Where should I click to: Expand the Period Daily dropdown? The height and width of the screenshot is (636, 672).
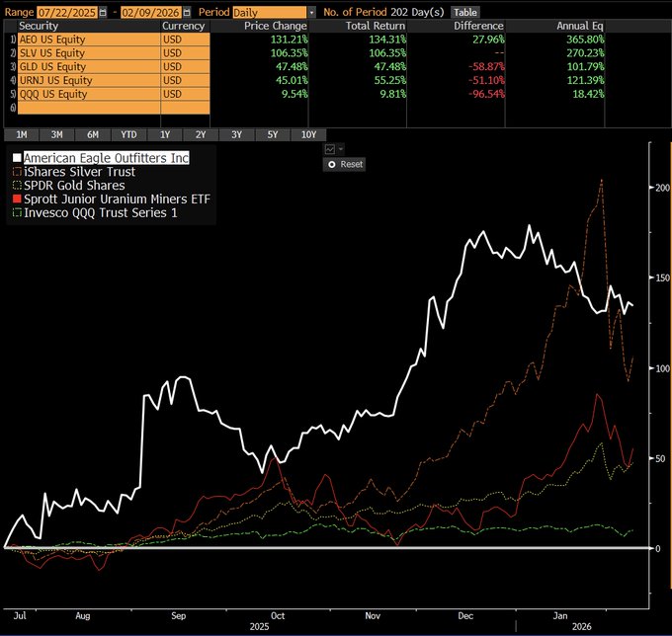312,11
